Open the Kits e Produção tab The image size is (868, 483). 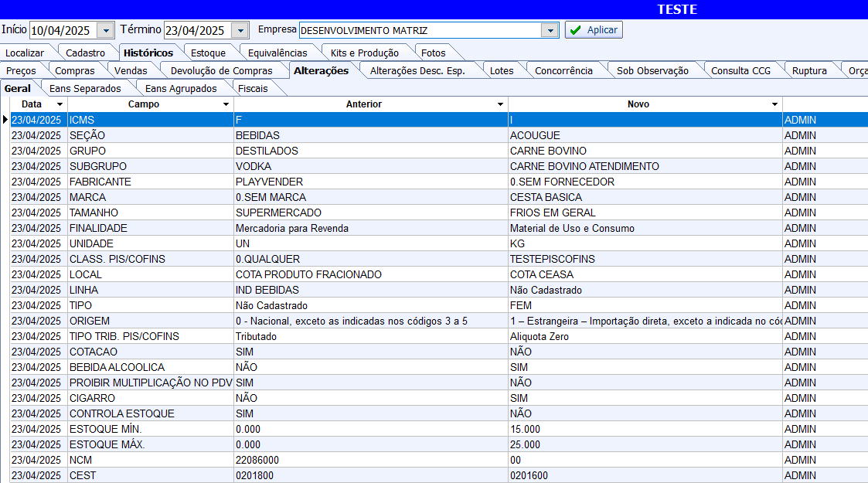[364, 53]
